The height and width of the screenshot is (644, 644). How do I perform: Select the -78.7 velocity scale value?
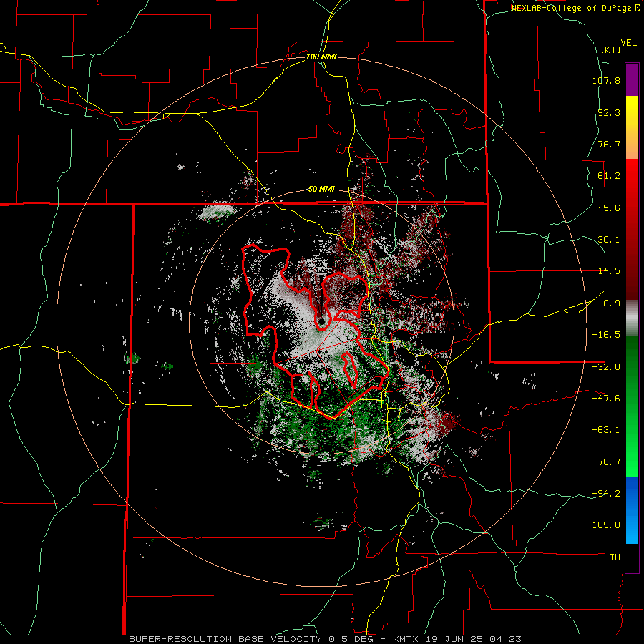(606, 462)
